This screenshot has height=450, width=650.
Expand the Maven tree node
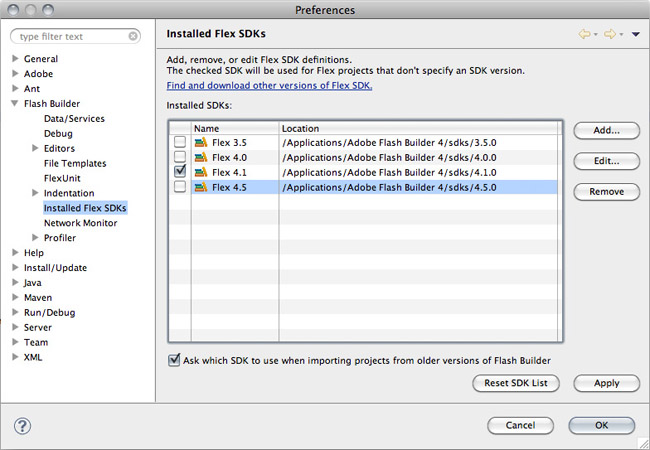tap(15, 297)
